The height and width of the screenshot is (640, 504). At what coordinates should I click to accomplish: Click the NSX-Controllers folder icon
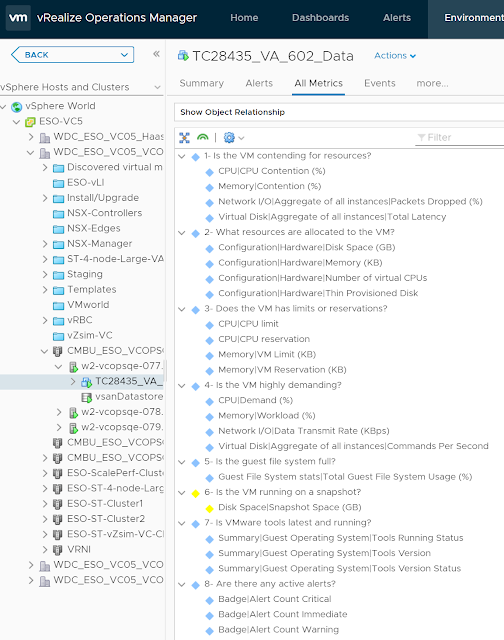[x=58, y=213]
